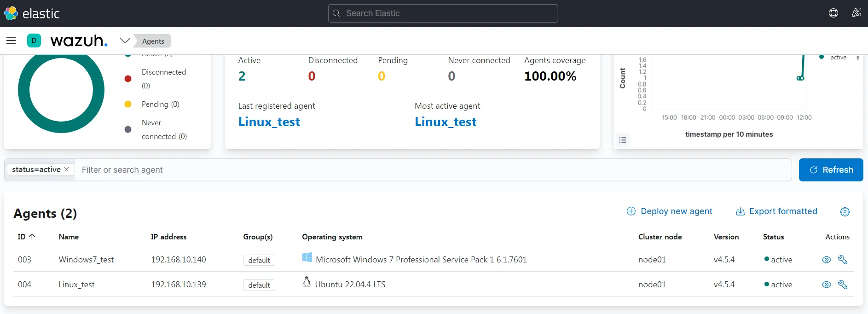Sort agents by ID column
Viewport: 868px width, 314px height.
point(26,237)
